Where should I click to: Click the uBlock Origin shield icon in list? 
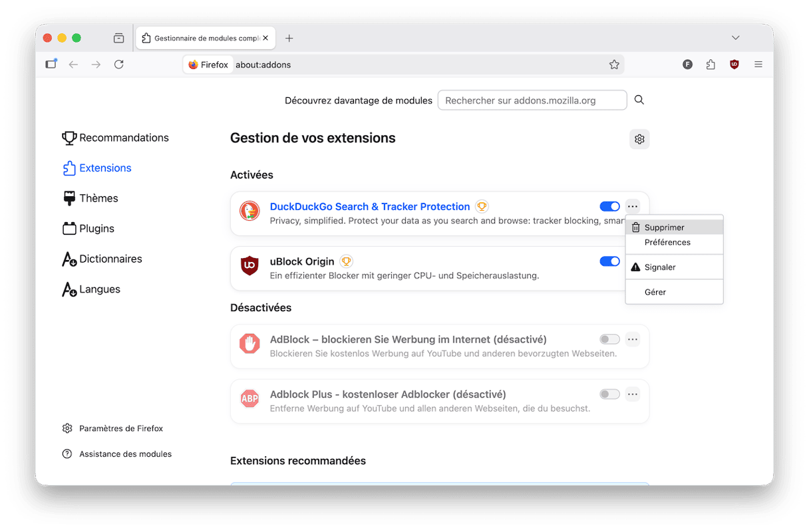[x=249, y=266]
